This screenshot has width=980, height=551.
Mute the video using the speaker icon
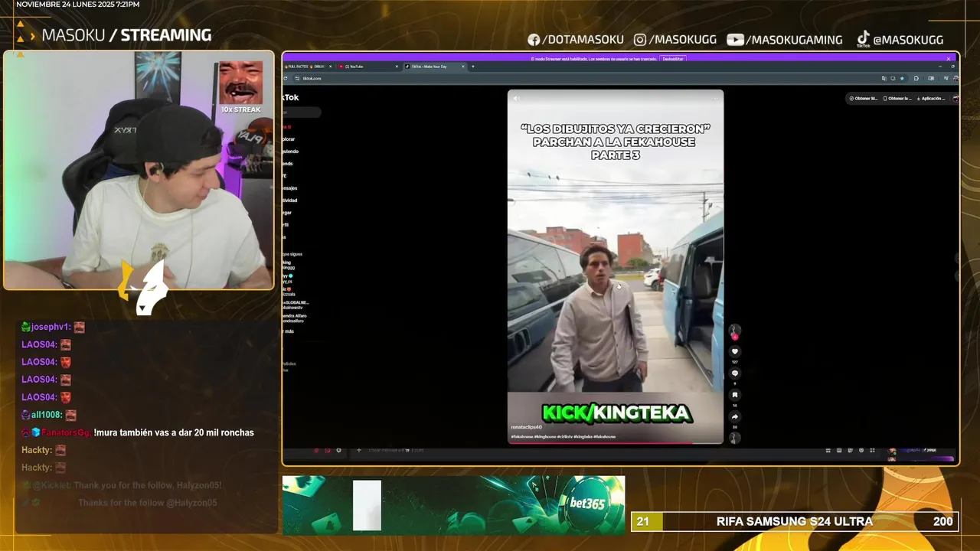pyautogui.click(x=515, y=98)
